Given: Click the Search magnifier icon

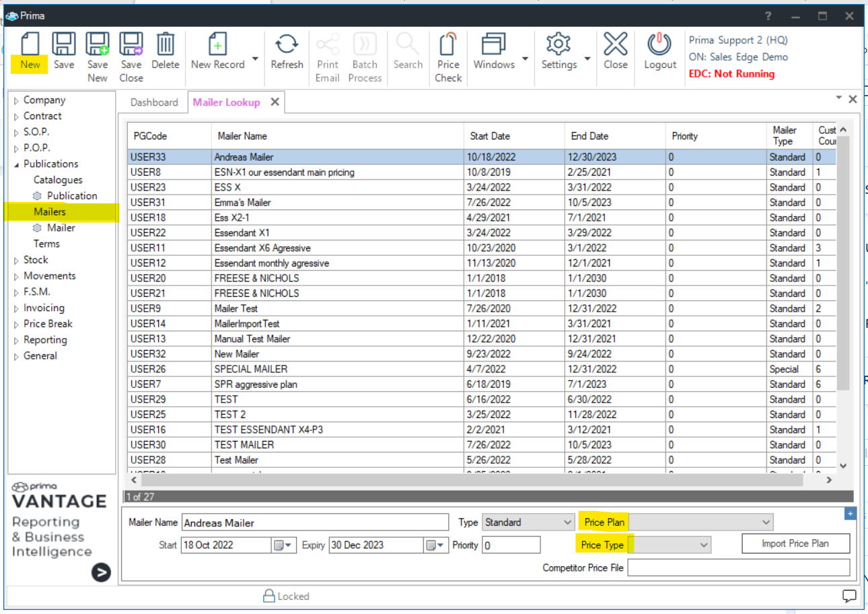Looking at the screenshot, I should (x=408, y=44).
